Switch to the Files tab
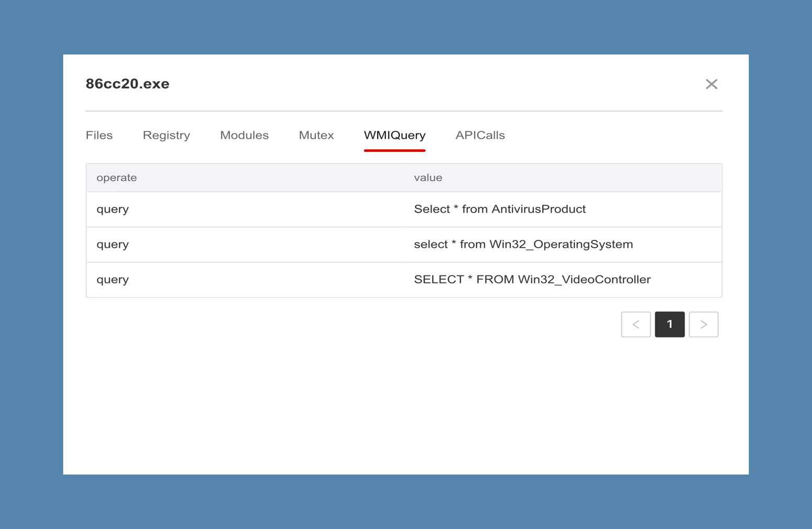Viewport: 812px width, 529px height. [x=99, y=135]
